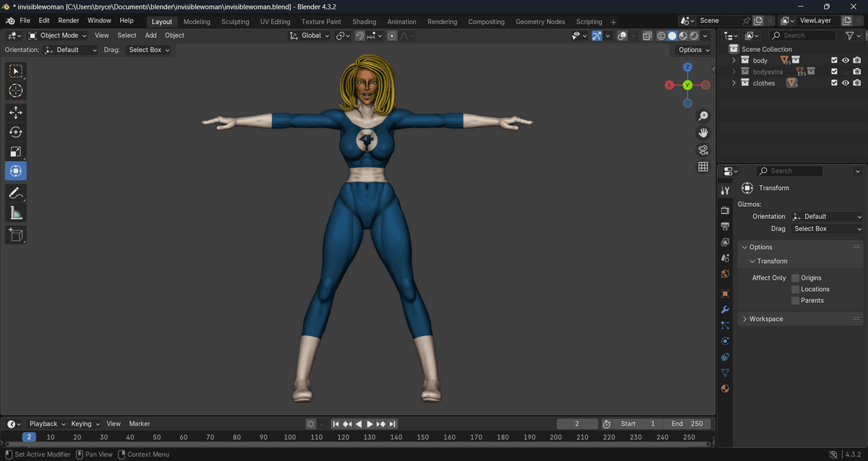Select the Move tool

coord(15,112)
